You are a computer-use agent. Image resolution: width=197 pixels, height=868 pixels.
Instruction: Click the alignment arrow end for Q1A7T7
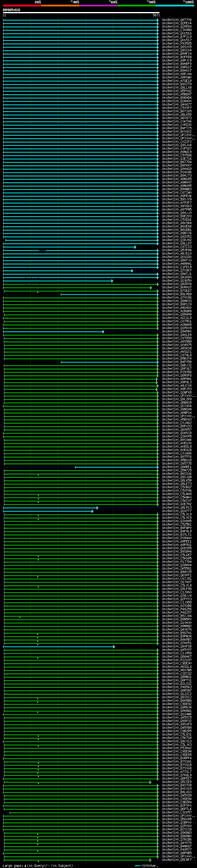(x=92, y=511)
